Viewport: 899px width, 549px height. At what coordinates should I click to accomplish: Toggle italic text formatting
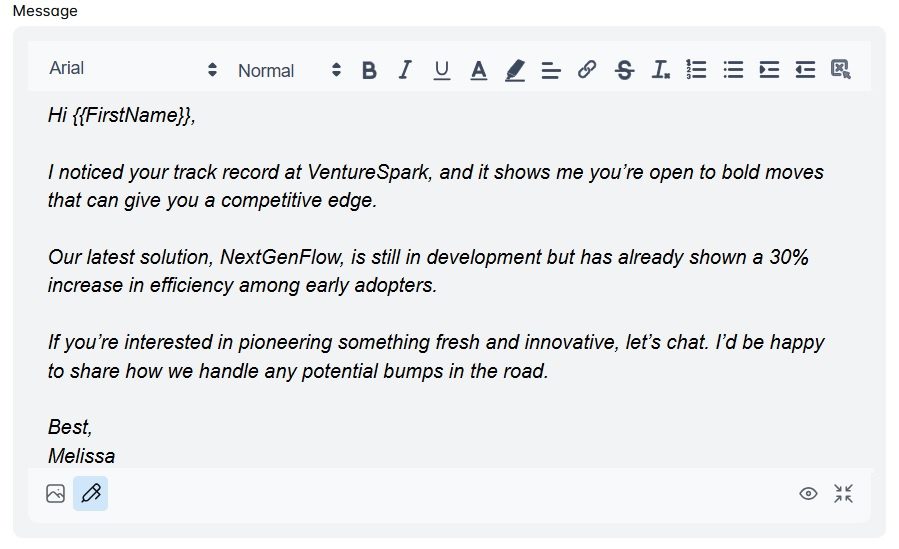pyautogui.click(x=405, y=70)
